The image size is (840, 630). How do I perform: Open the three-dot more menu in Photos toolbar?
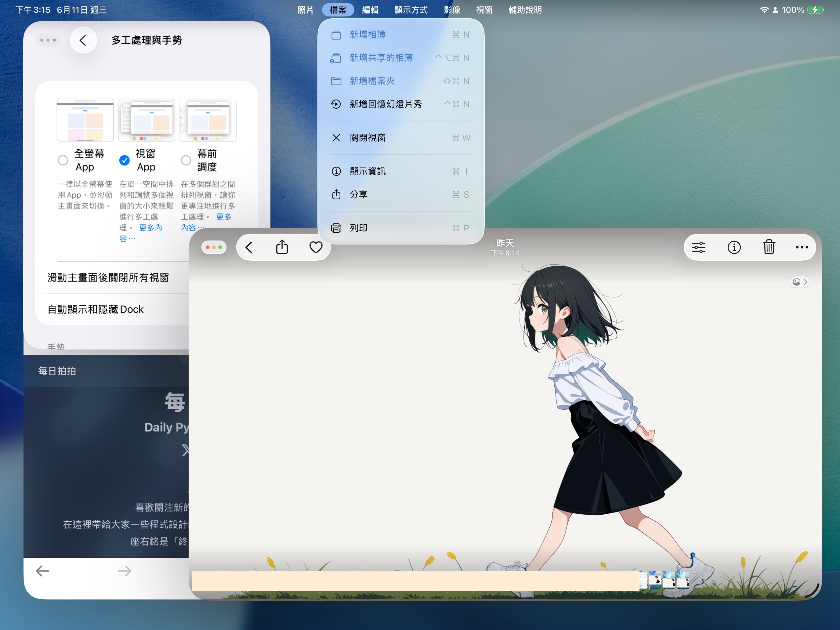tap(802, 248)
